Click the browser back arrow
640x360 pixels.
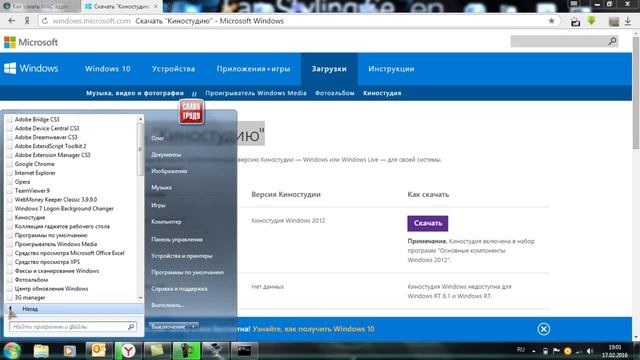(x=11, y=21)
